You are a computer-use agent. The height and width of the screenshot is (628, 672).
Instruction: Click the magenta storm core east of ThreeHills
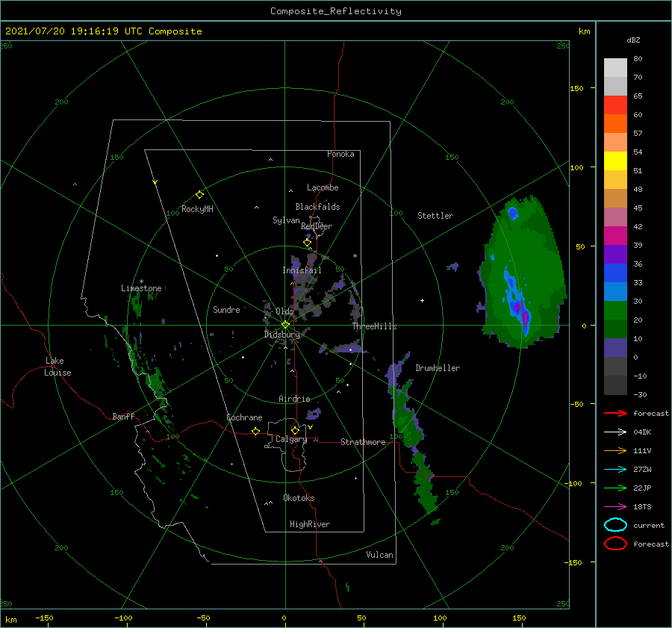click(525, 318)
